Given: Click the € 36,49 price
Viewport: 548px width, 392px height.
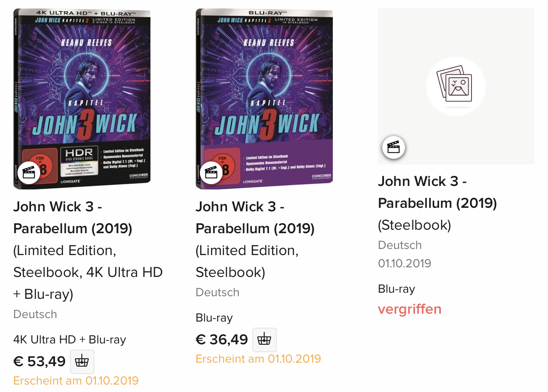Looking at the screenshot, I should pos(222,339).
